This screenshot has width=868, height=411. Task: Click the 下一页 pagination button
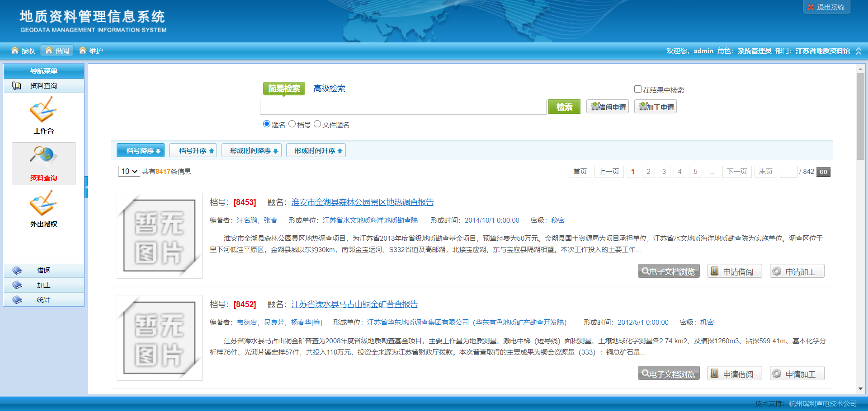[x=737, y=172]
